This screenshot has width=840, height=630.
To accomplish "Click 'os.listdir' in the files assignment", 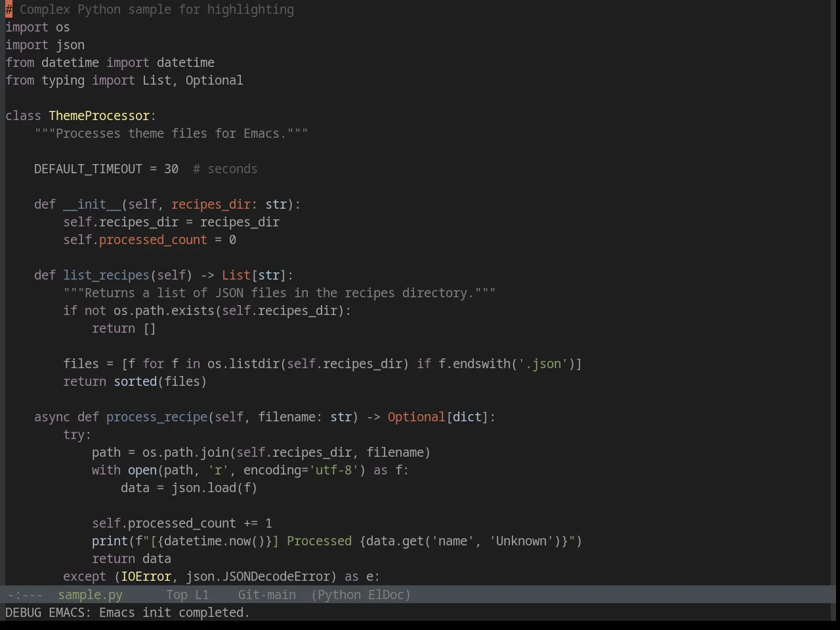I will coord(243,364).
